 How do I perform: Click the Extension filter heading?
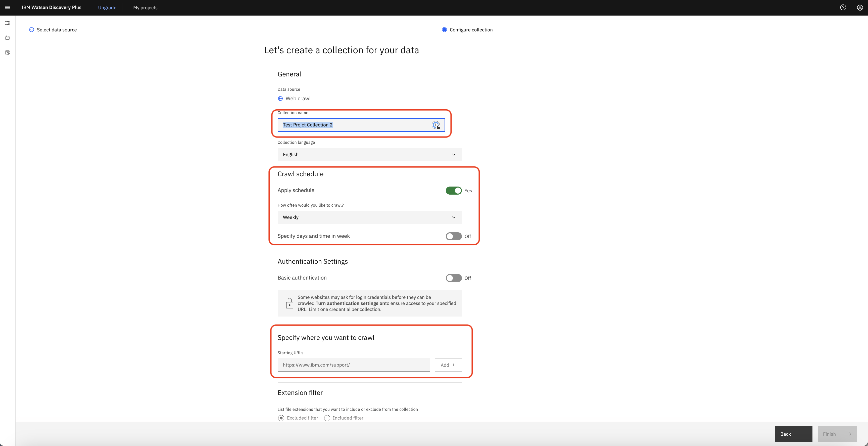[x=300, y=393]
